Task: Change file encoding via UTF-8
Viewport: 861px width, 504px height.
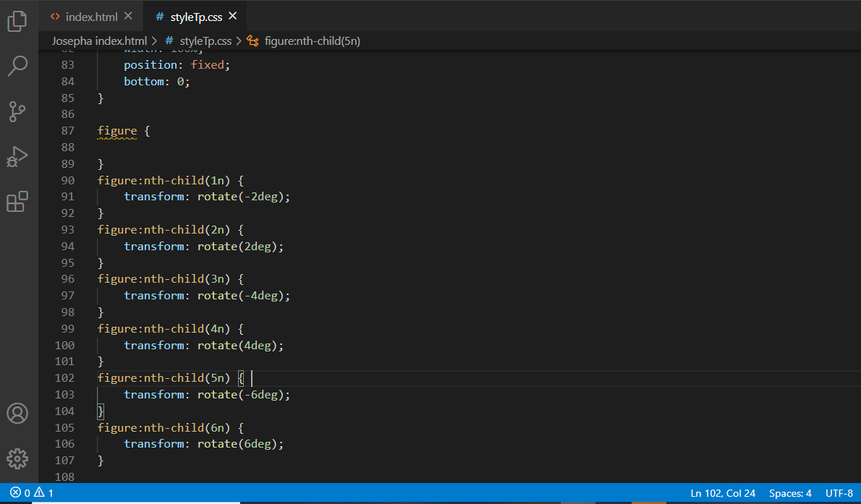Action: [x=839, y=493]
